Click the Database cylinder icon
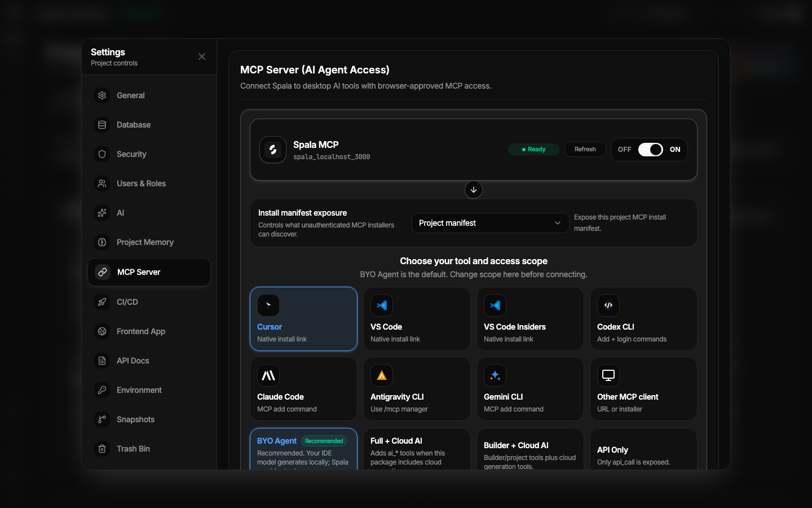The width and height of the screenshot is (812, 508). tap(102, 125)
